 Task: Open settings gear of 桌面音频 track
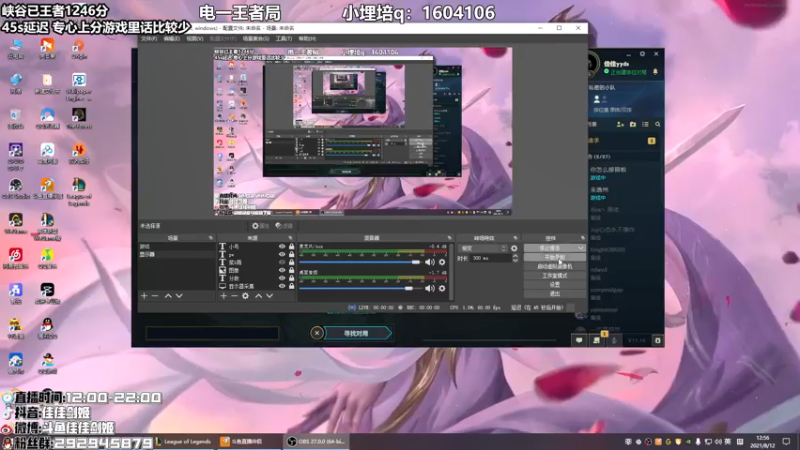(x=442, y=288)
